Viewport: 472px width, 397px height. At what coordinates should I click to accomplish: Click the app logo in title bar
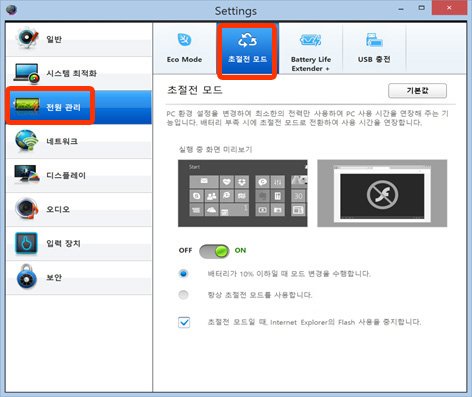12,10
